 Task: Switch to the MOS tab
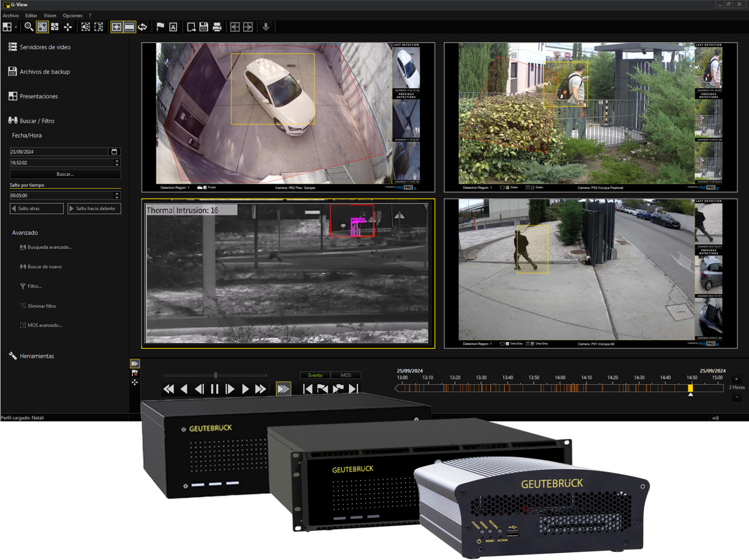346,375
